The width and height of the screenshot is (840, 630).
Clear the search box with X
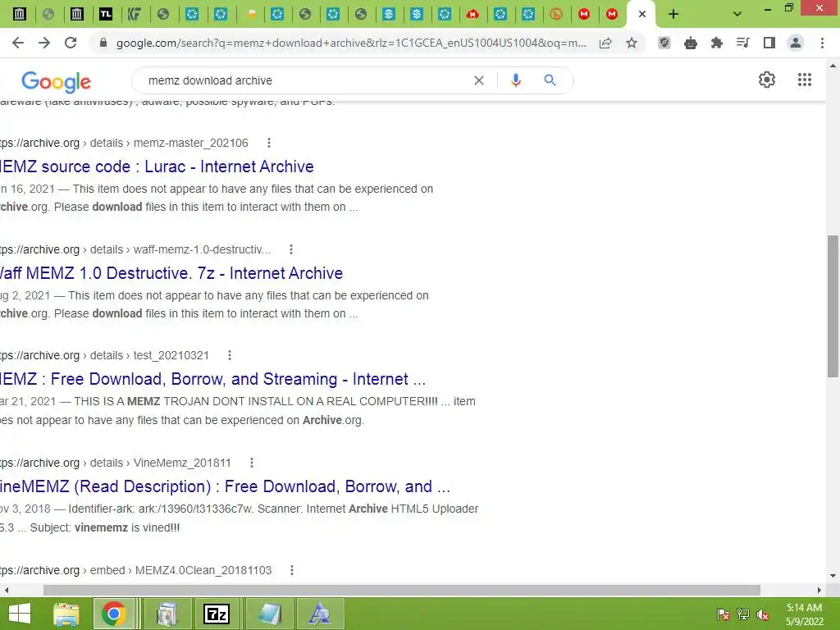pyautogui.click(x=479, y=80)
